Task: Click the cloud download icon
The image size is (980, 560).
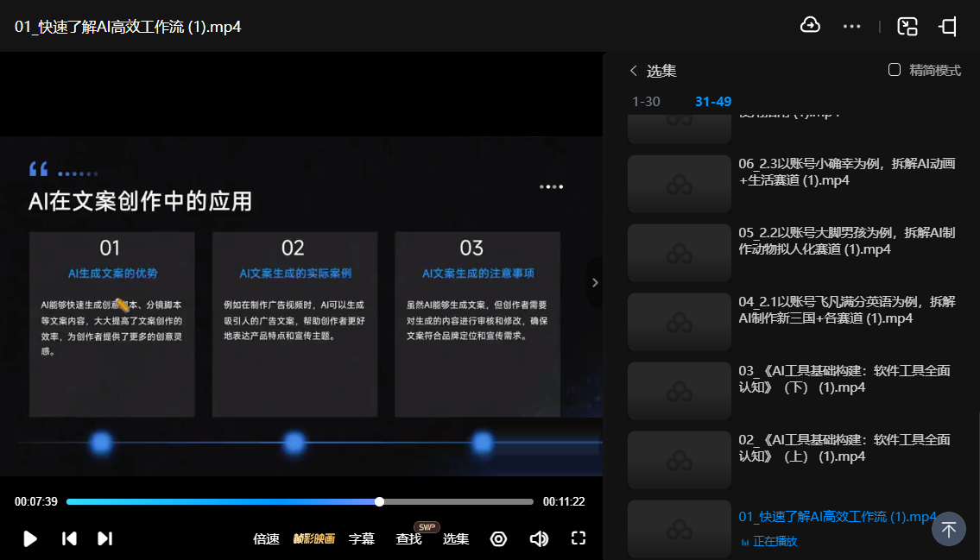Action: (x=810, y=26)
